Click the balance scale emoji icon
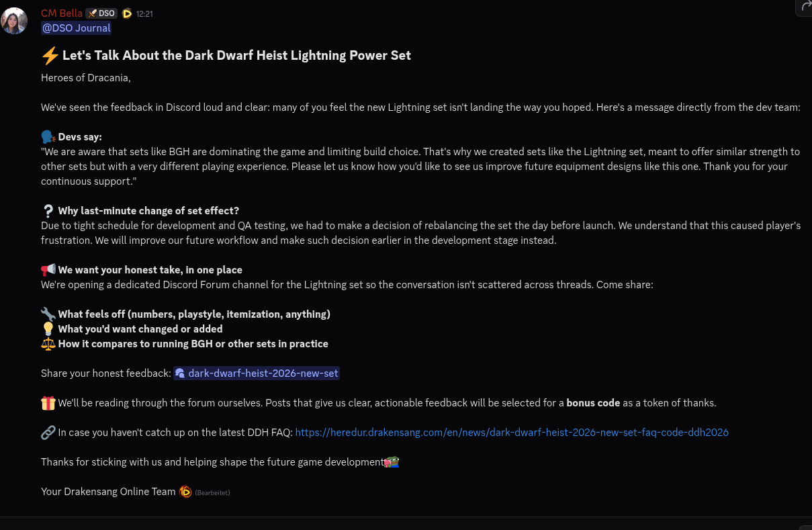 48,343
